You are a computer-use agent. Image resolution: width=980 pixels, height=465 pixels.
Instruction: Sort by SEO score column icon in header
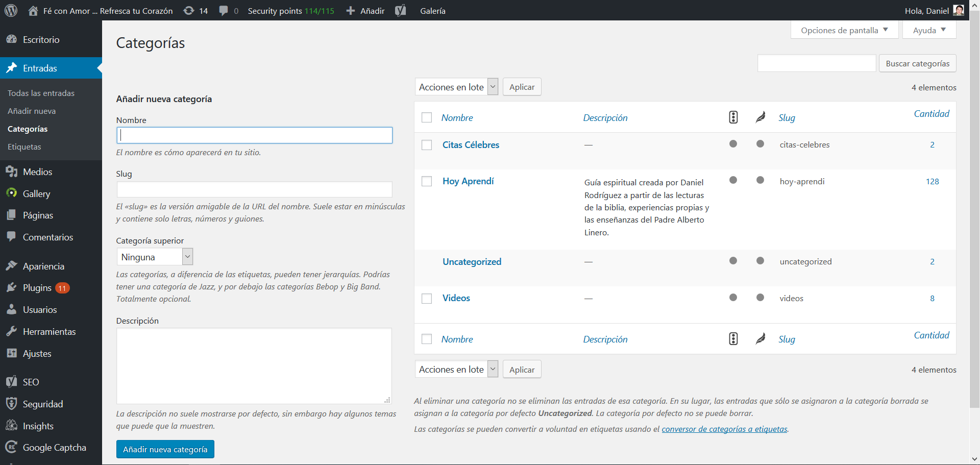coord(733,117)
